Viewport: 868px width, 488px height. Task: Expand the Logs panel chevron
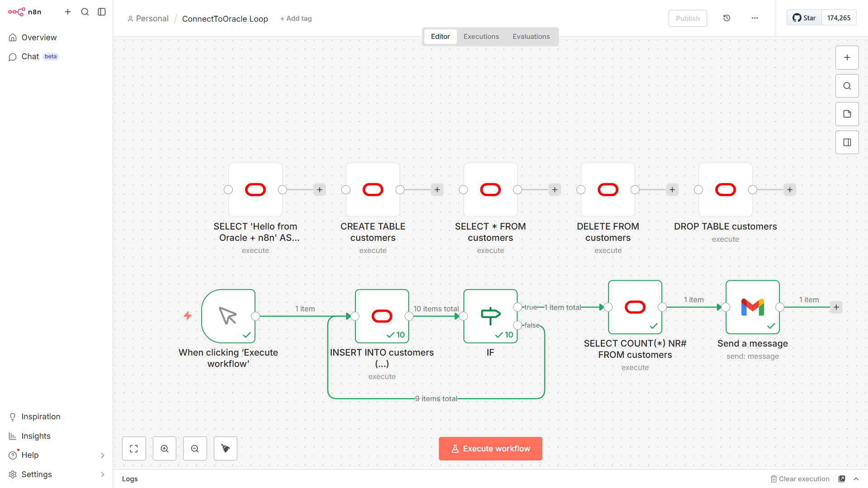856,479
